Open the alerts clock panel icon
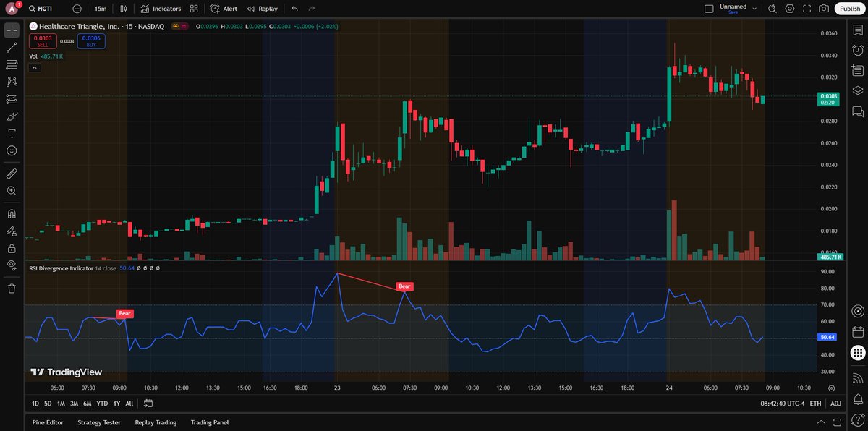 pyautogui.click(x=858, y=51)
